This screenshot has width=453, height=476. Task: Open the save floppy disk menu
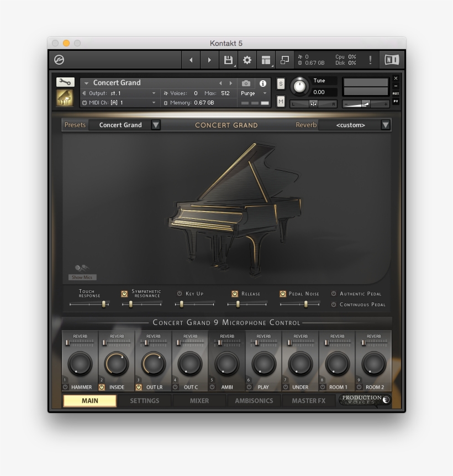[228, 60]
